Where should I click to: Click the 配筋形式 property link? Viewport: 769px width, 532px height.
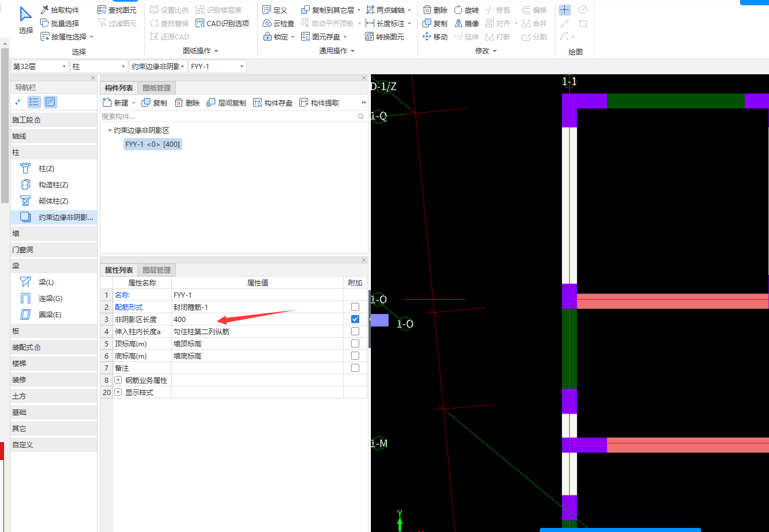129,307
